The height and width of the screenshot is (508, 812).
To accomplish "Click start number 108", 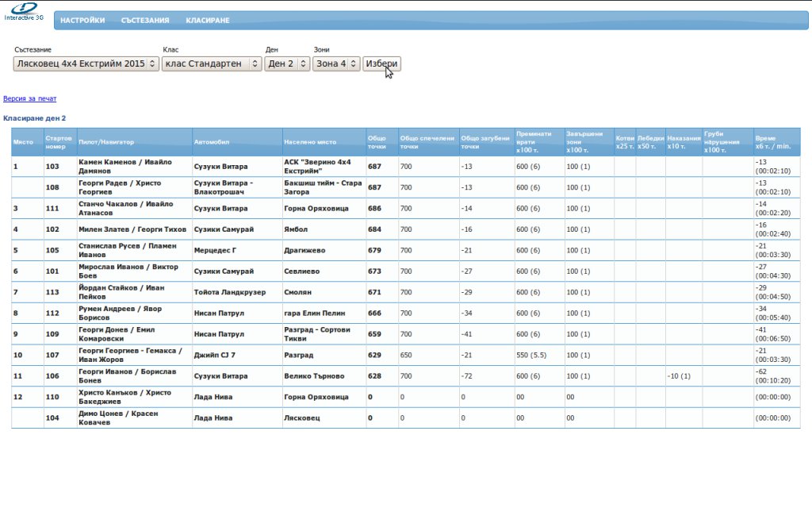I will (x=52, y=187).
